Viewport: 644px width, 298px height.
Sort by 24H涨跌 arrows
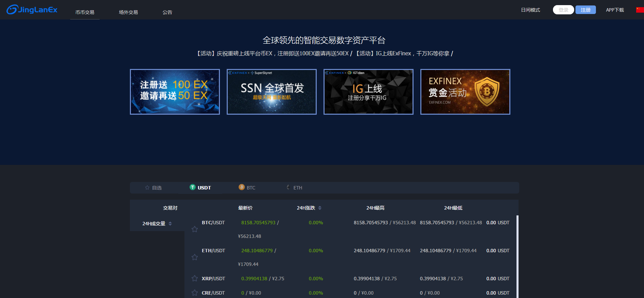pyautogui.click(x=320, y=208)
